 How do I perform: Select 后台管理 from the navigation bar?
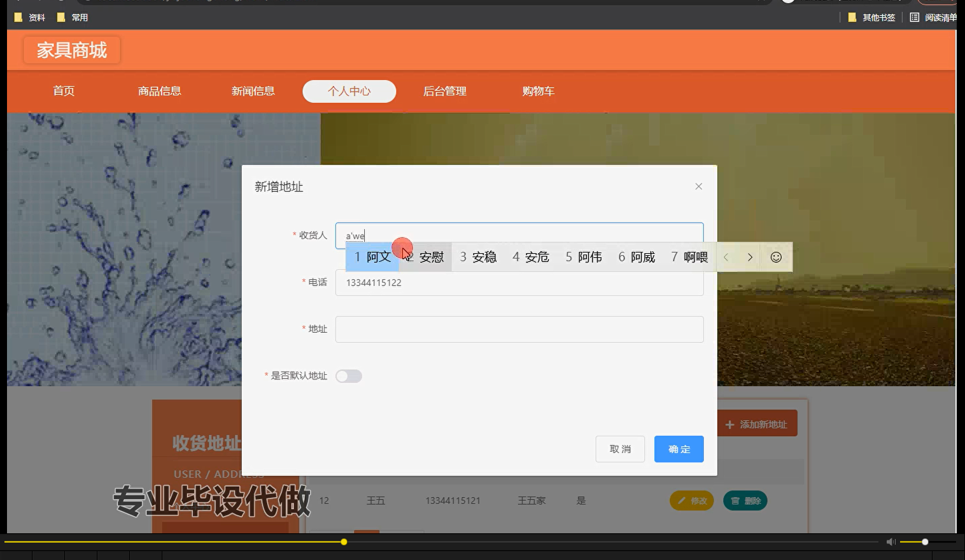click(444, 91)
